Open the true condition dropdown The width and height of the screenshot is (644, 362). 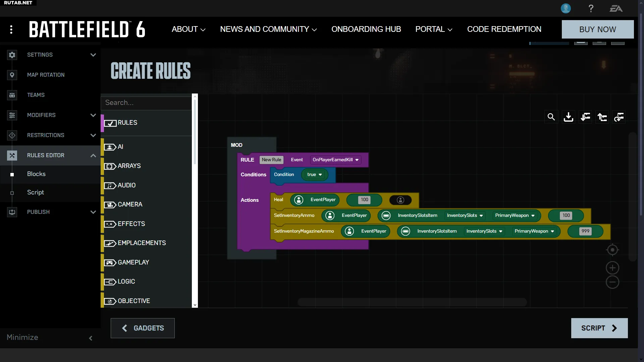click(314, 175)
